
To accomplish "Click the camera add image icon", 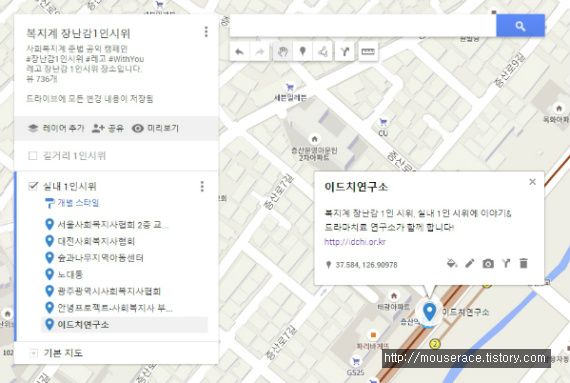I will (x=488, y=263).
